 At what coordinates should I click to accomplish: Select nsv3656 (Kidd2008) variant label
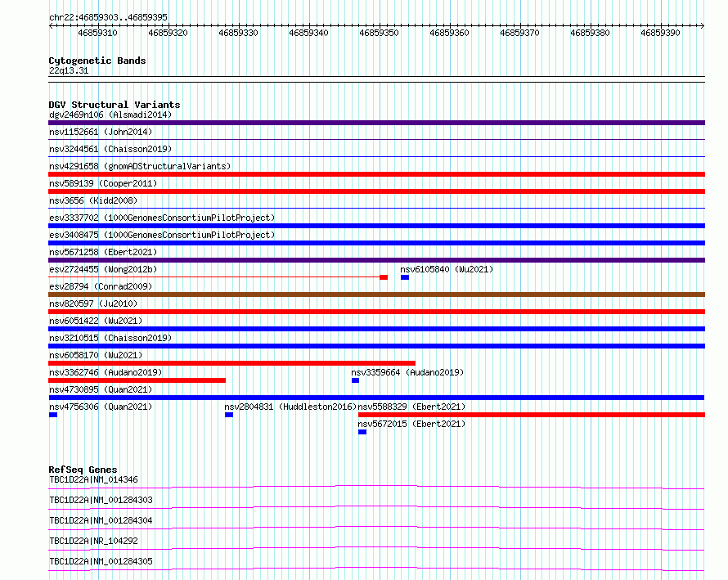coord(93,200)
